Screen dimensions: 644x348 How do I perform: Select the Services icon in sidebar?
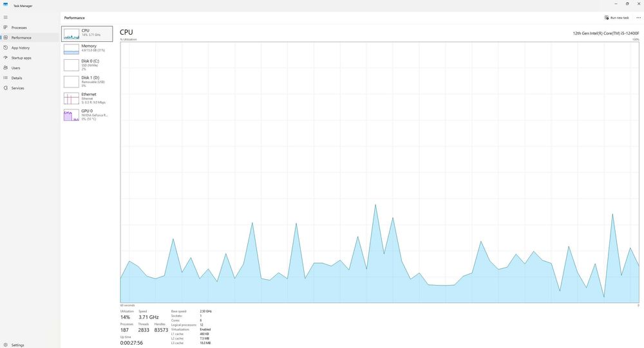5,88
